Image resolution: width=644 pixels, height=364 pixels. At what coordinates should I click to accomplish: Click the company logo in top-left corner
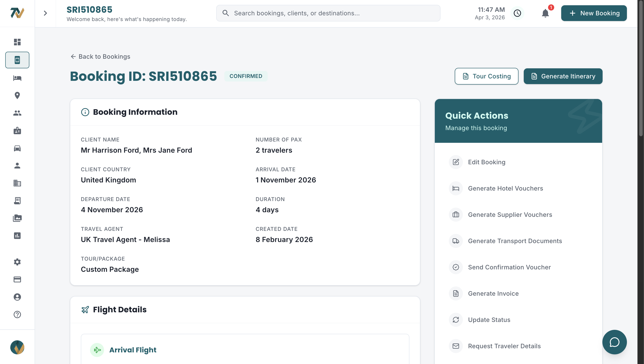(17, 13)
